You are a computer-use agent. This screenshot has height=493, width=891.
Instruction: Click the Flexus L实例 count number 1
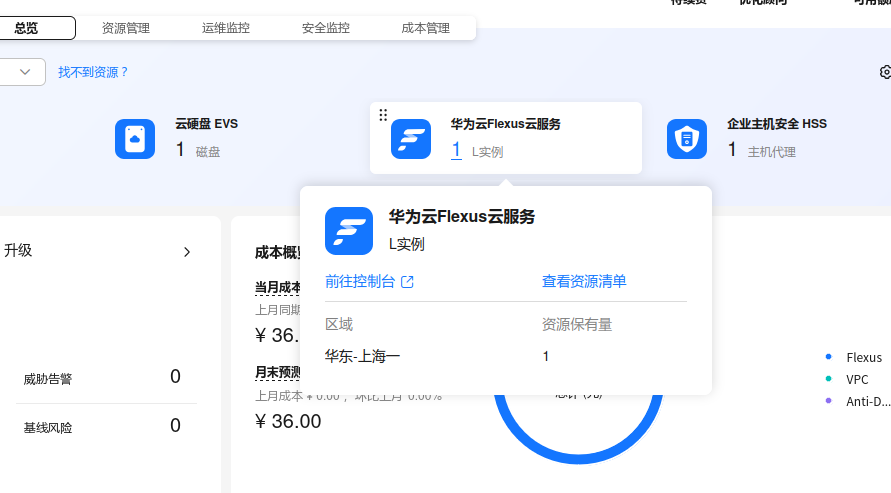coord(456,150)
